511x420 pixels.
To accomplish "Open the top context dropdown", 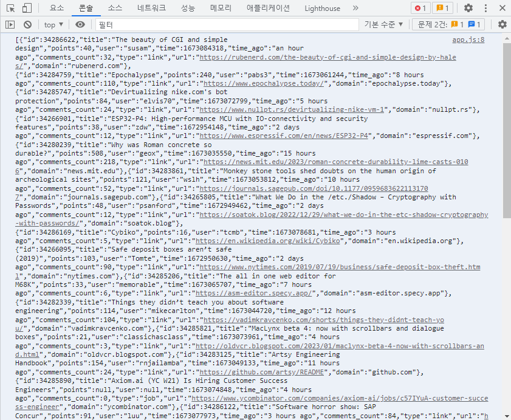I will click(x=53, y=24).
